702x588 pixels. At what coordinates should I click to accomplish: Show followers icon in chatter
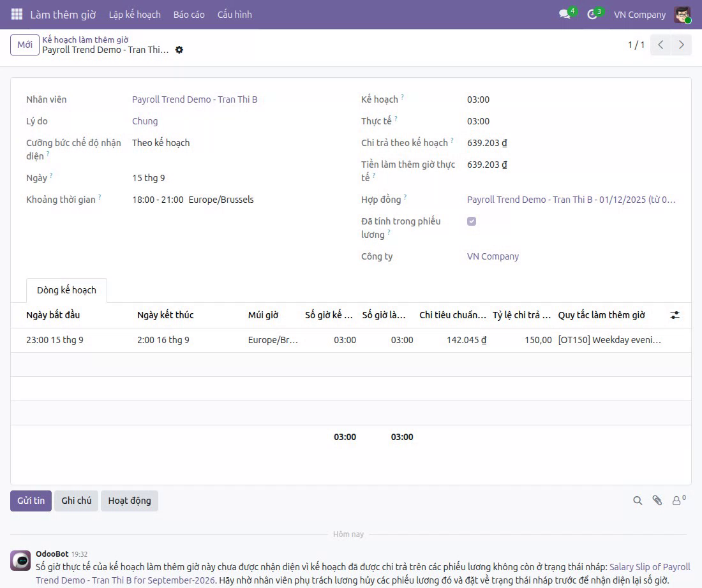[x=679, y=500]
